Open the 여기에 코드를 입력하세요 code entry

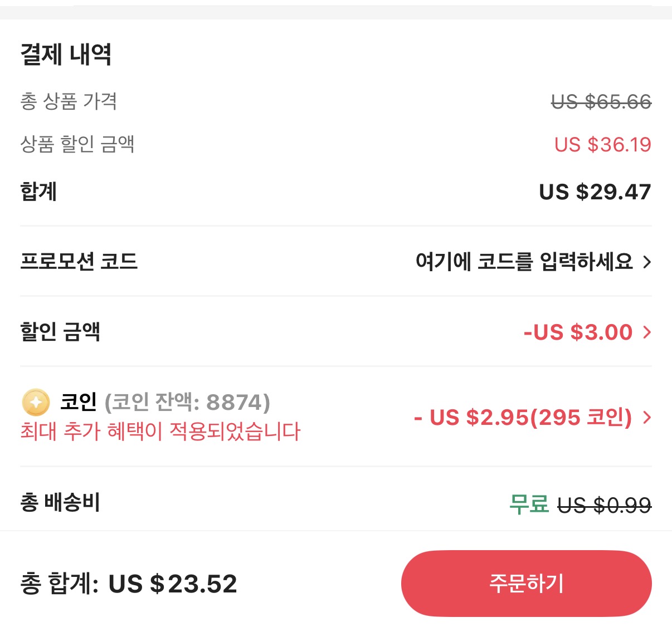(524, 263)
